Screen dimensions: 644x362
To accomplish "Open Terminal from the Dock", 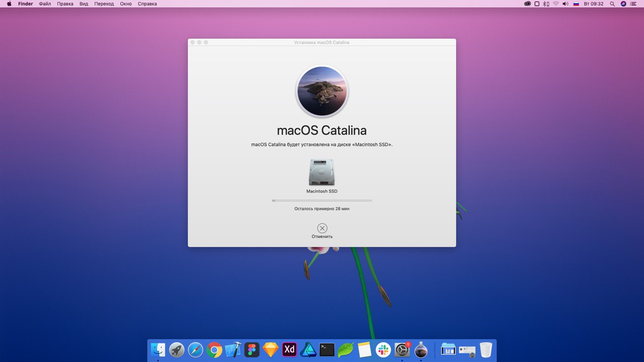I will pos(327,349).
